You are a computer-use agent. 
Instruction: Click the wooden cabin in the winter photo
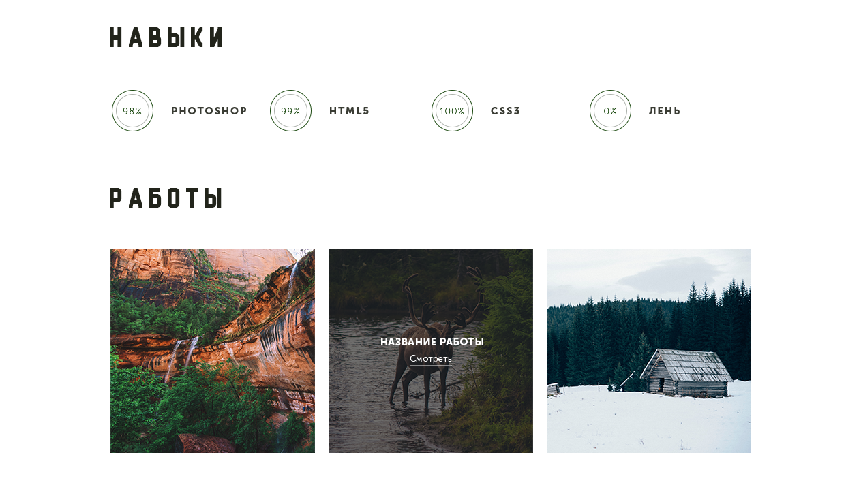click(685, 373)
